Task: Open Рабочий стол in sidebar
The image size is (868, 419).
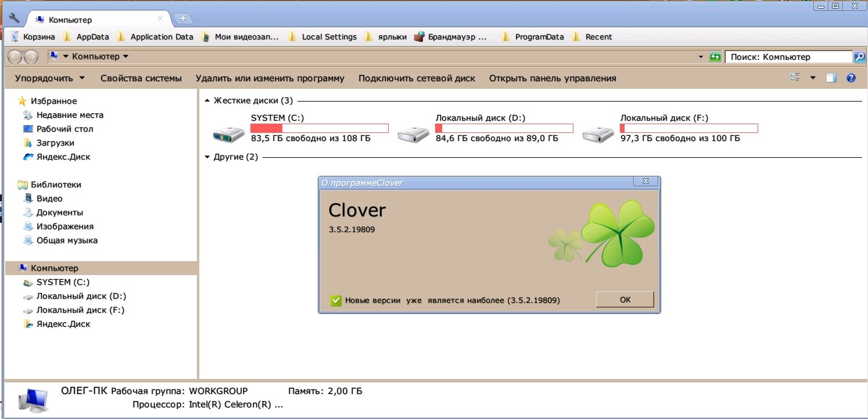Action: coord(64,129)
